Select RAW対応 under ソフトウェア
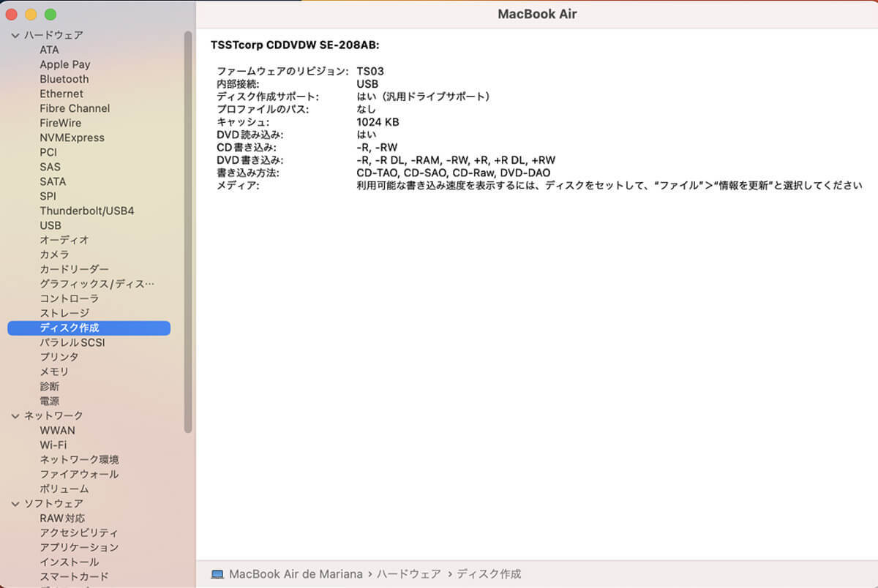Screen dimensions: 878x588 click(x=62, y=518)
